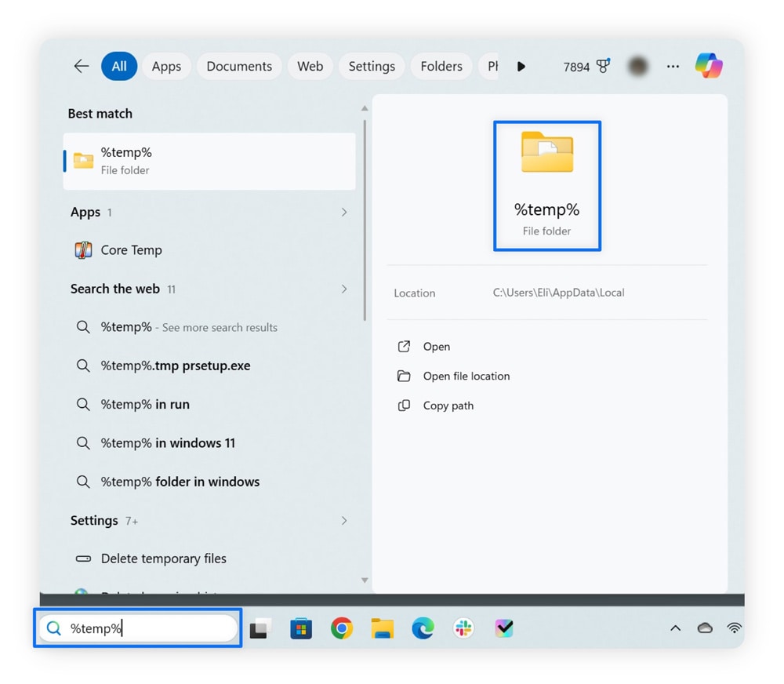The width and height of the screenshot is (784, 684).
Task: Click the back arrow in the search window
Action: 81,66
